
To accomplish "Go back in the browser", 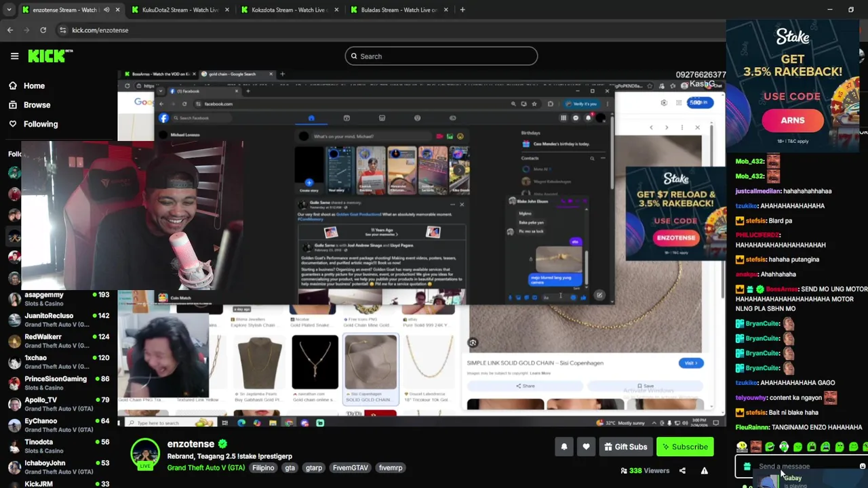I will coord(10,30).
